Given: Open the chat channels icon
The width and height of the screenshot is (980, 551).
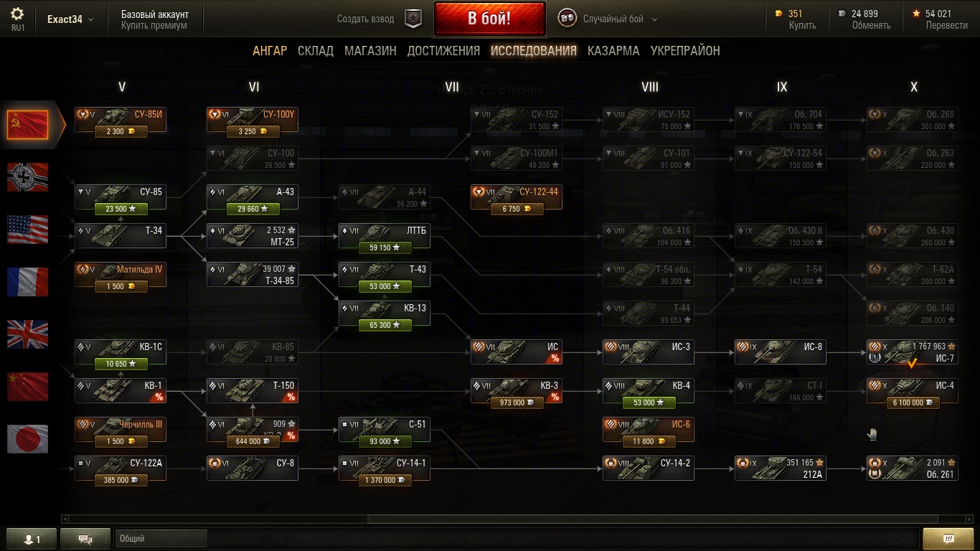Looking at the screenshot, I should 85,539.
